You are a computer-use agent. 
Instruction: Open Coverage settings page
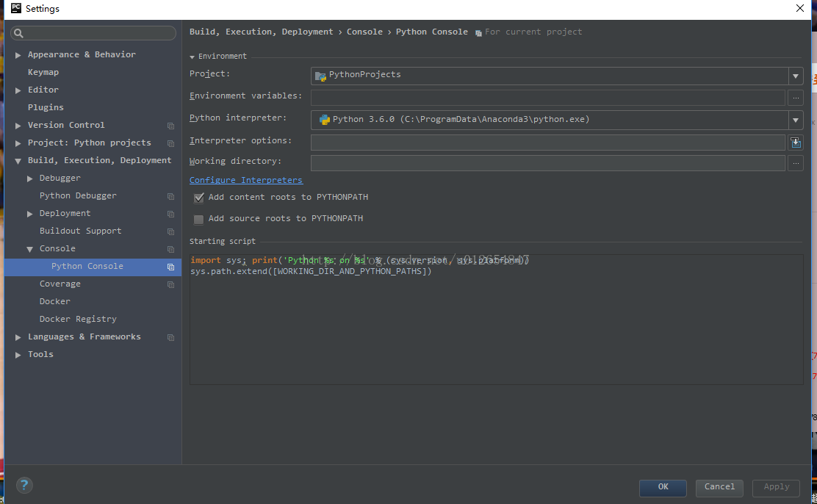60,284
